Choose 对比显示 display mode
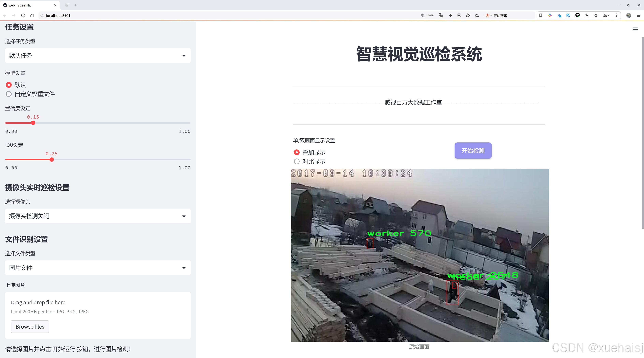The width and height of the screenshot is (644, 358). (297, 161)
